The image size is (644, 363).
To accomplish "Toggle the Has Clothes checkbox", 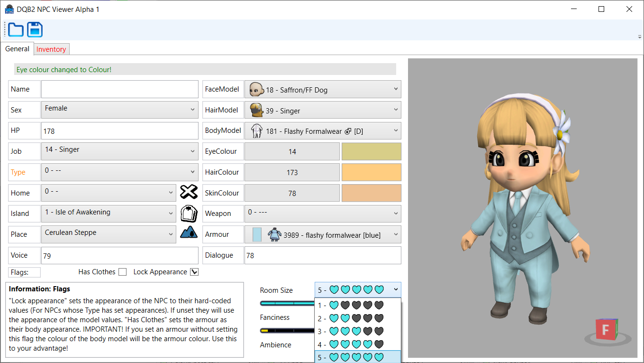I will coord(122,272).
